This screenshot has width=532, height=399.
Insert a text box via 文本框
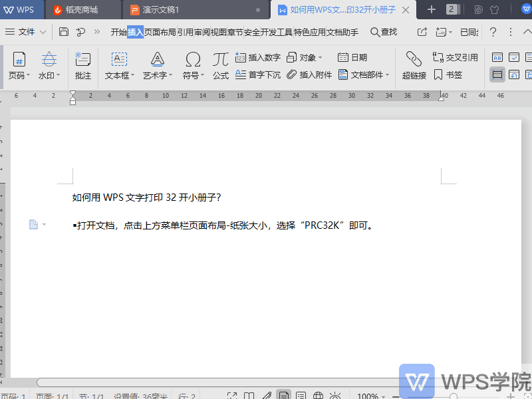tap(117, 65)
